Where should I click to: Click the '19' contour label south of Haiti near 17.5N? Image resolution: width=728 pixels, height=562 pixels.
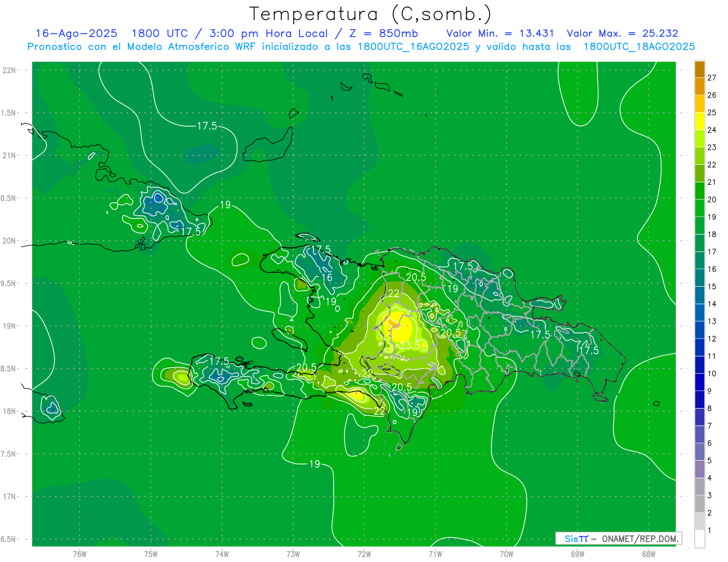tap(314, 464)
